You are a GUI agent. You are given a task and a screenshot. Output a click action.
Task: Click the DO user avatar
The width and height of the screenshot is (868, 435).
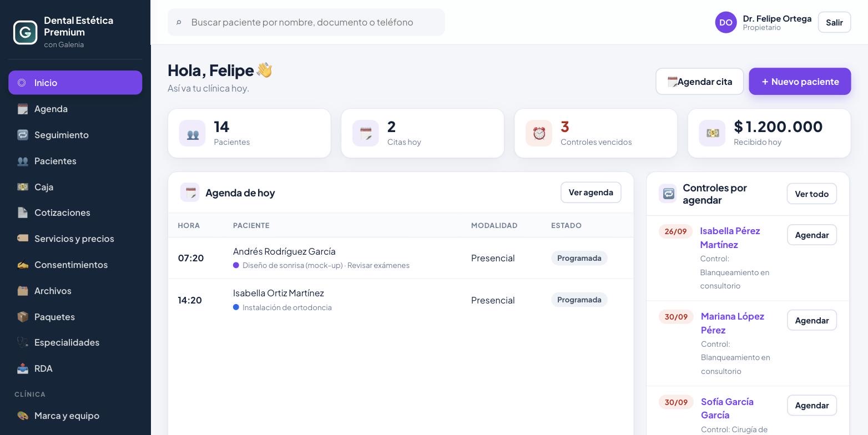pyautogui.click(x=726, y=22)
